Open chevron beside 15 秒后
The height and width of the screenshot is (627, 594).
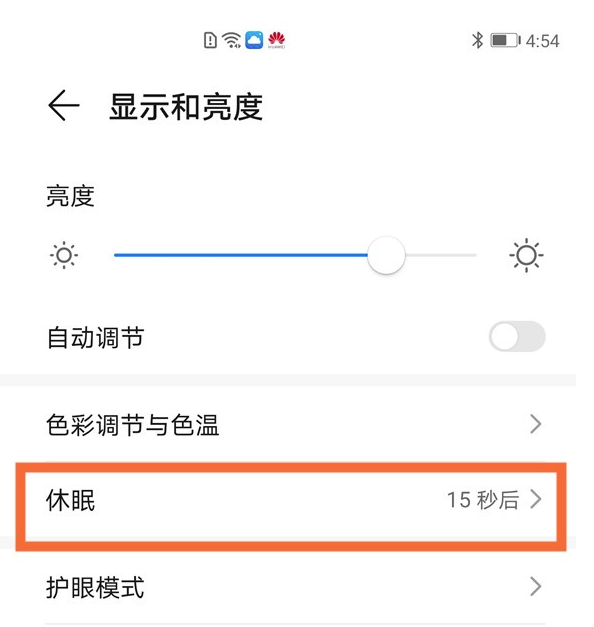536,499
